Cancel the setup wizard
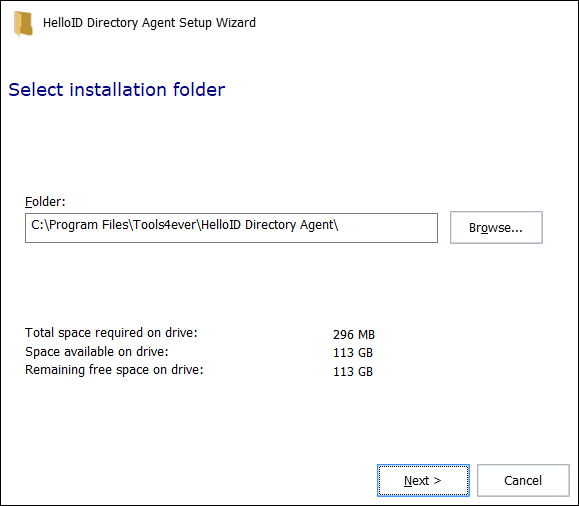Screen dimensions: 579x506 tap(523, 480)
